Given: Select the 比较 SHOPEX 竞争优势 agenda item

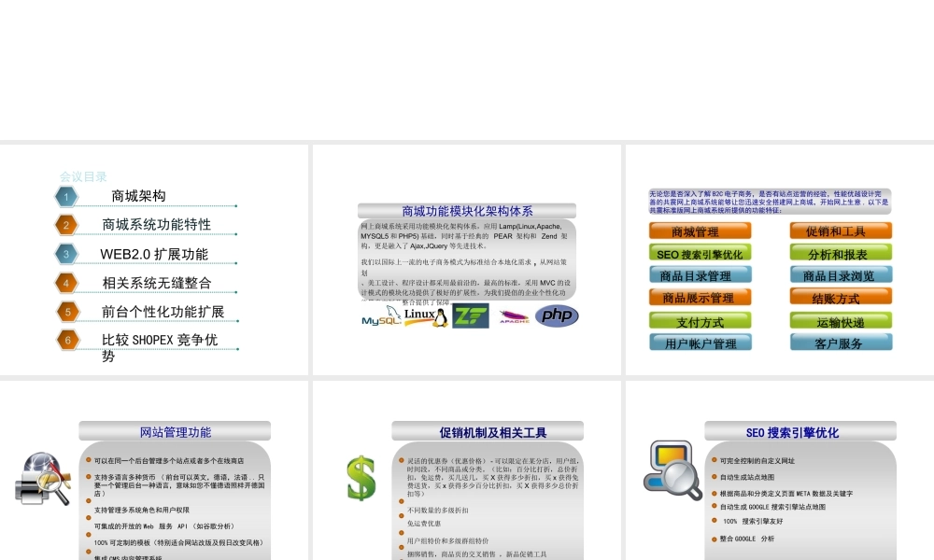Looking at the screenshot, I should coord(160,347).
